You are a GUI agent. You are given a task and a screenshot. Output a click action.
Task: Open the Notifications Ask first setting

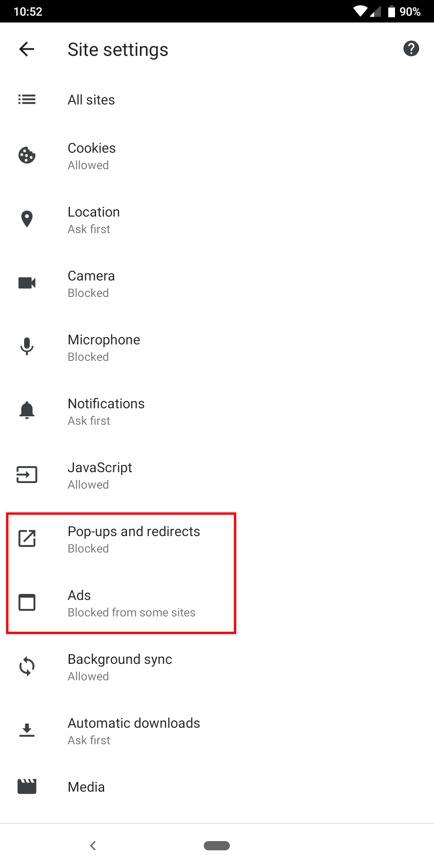(x=217, y=411)
